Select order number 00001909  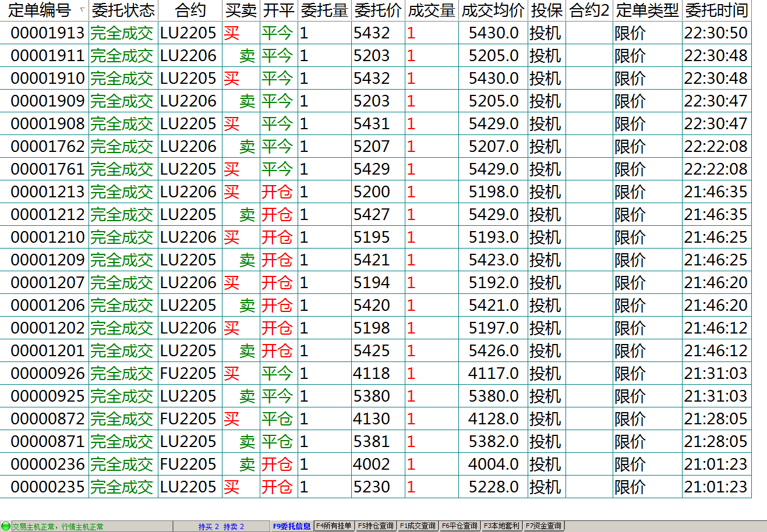point(48,101)
